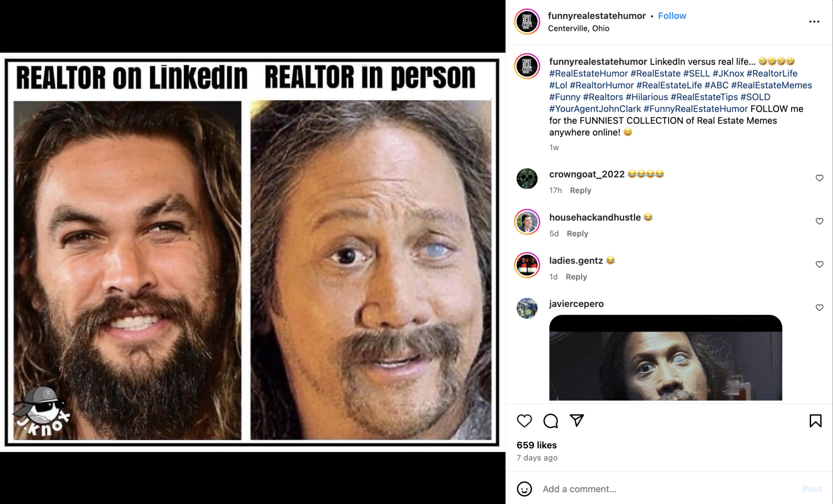Open the Centerville, Ohio location page
The height and width of the screenshot is (504, 833).
click(579, 28)
